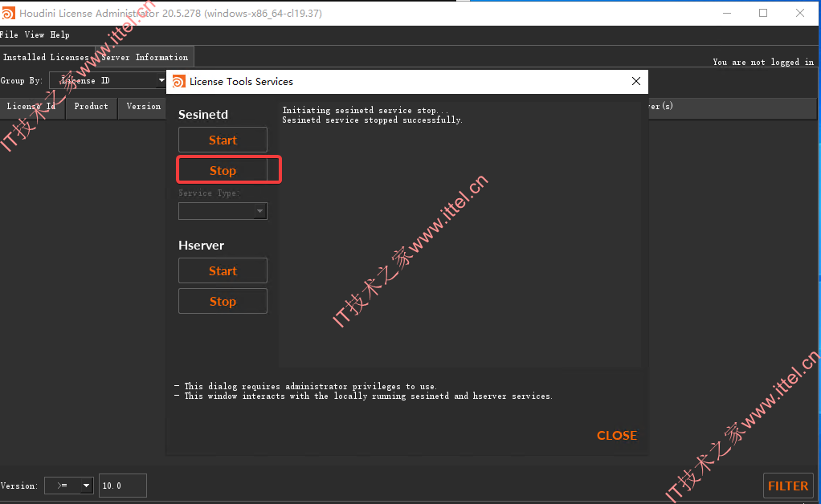Click the Houdini logo in License Tools Services dialog
This screenshot has height=504, width=821.
tap(179, 82)
